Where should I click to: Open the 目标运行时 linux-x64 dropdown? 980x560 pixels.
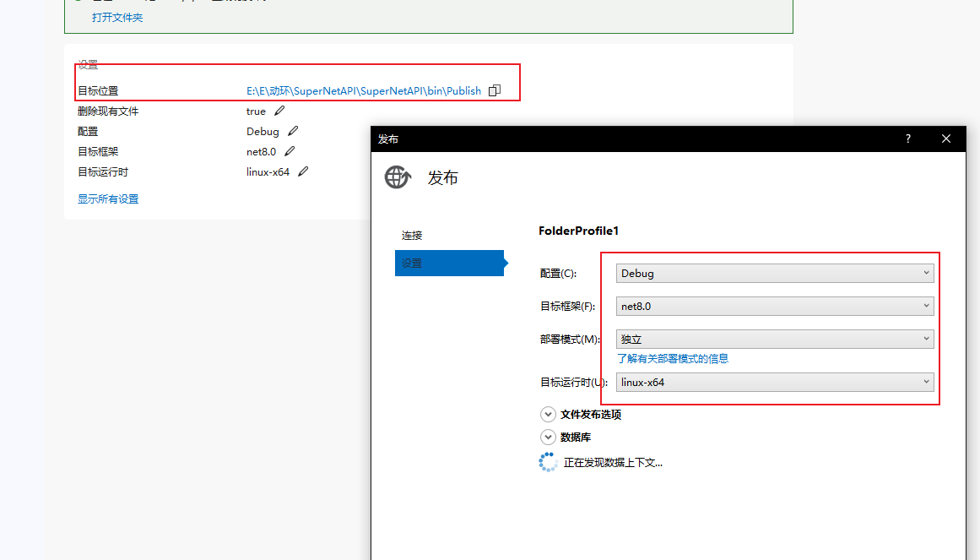775,383
